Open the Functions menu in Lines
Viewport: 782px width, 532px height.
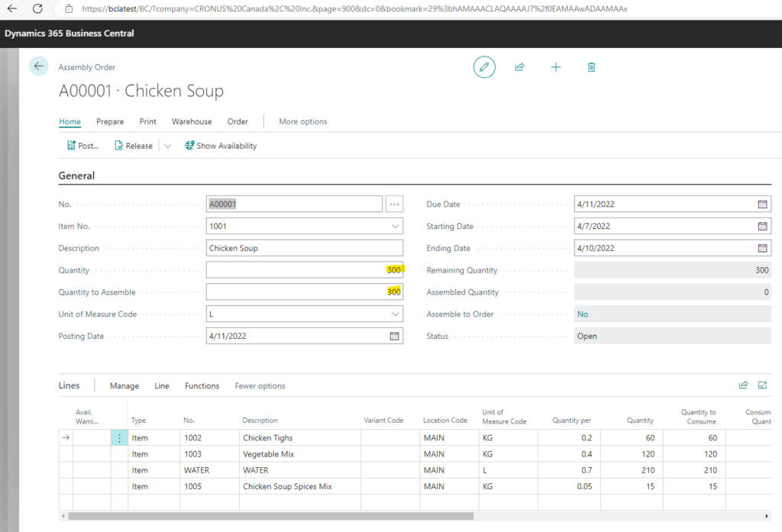tap(202, 386)
